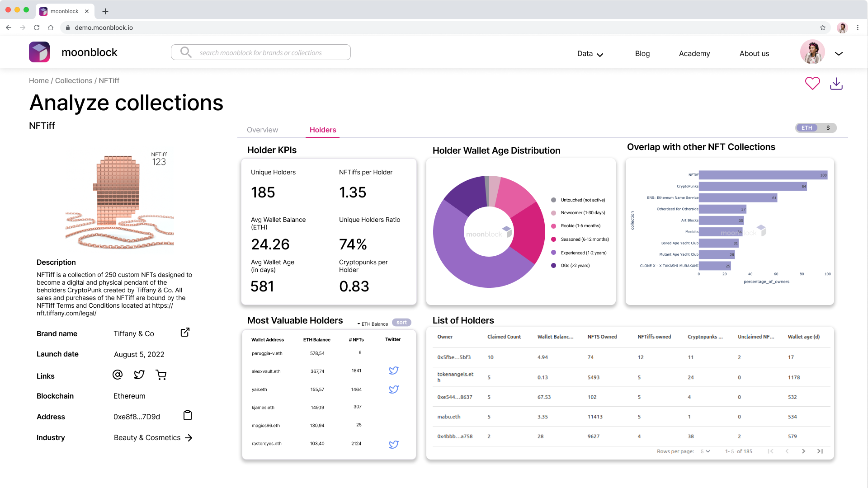Expand the Data dropdown menu

click(590, 54)
